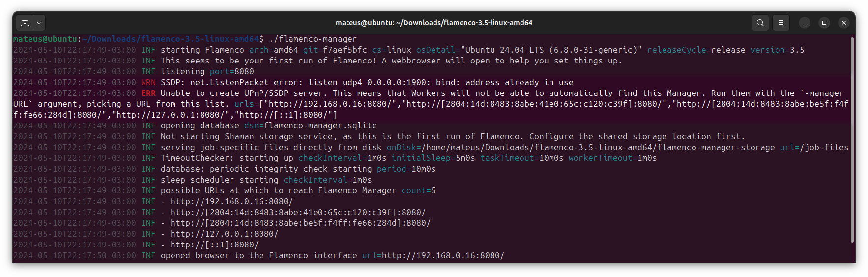Expand the new tab dropdown arrow

click(x=39, y=23)
